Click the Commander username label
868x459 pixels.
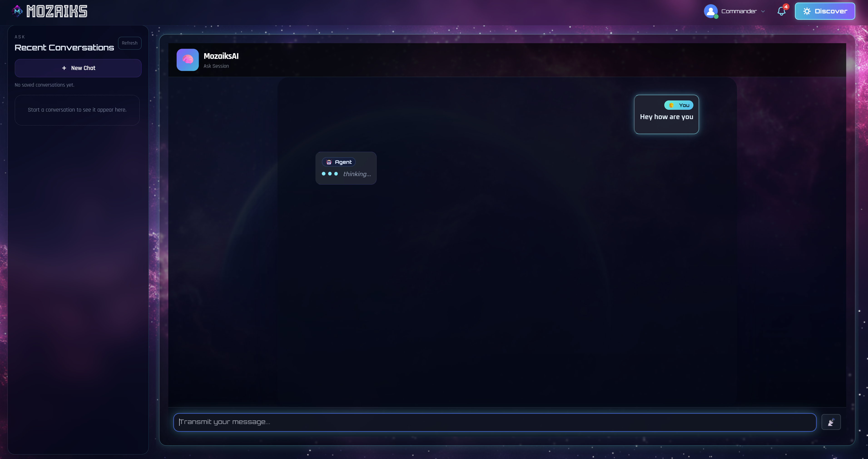coord(739,11)
